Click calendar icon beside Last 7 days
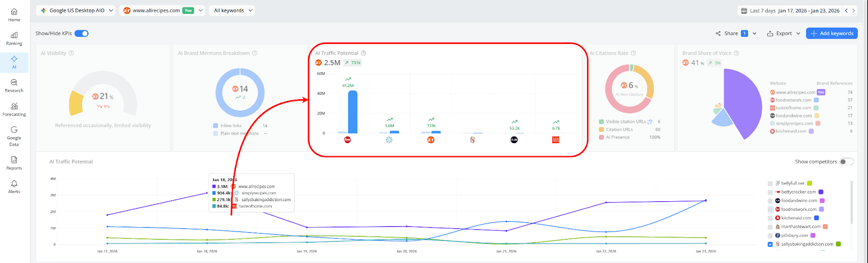Image resolution: width=868 pixels, height=263 pixels. point(744,10)
